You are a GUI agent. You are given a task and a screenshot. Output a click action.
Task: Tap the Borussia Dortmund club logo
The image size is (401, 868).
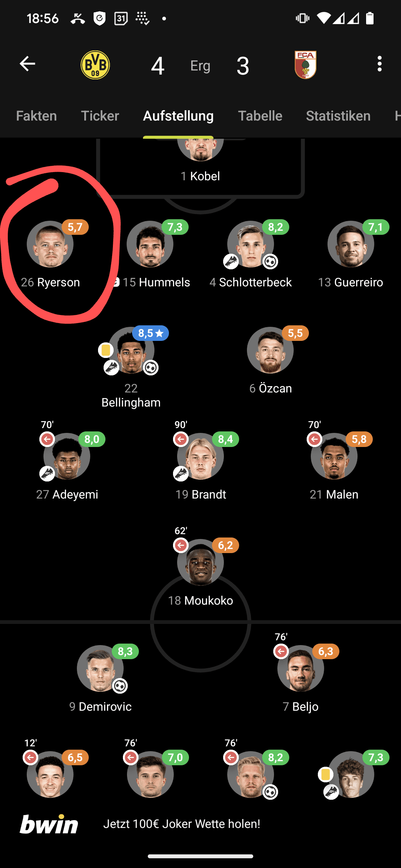click(95, 65)
